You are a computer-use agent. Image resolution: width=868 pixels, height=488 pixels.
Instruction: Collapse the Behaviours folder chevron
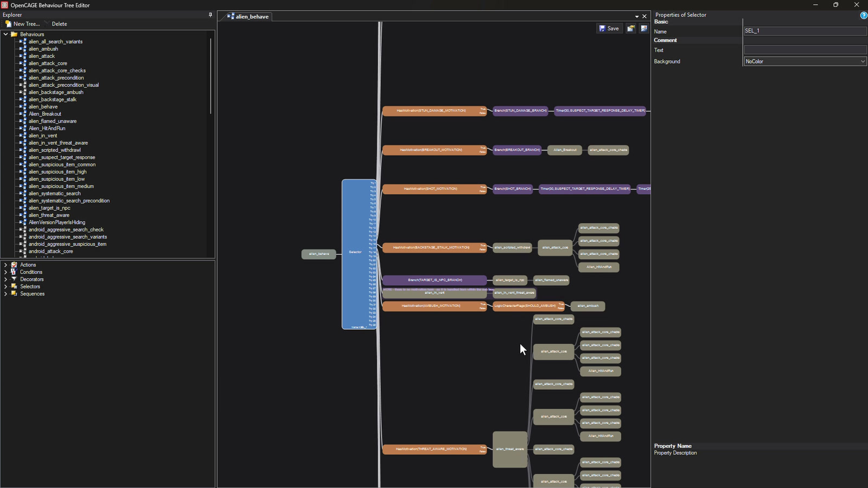pos(5,34)
